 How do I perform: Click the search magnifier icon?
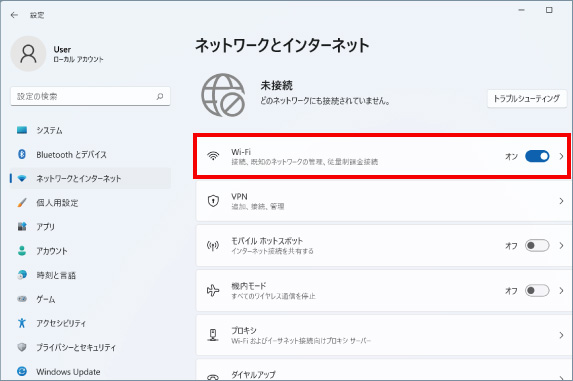point(160,96)
